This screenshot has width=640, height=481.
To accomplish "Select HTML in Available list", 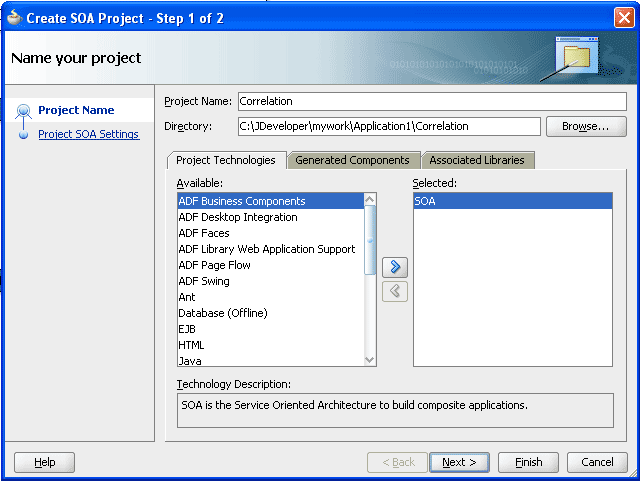I will (271, 345).
